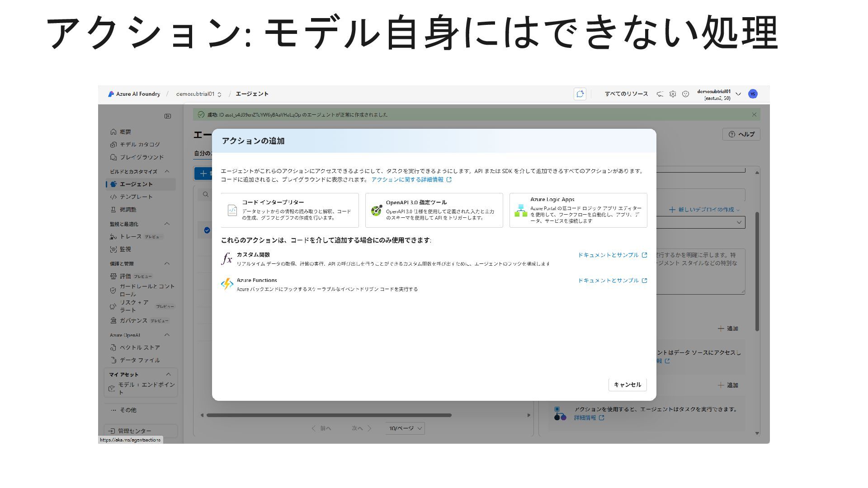The height and width of the screenshot is (488, 868).
Task: Click the Azure Functions lightning icon
Action: [x=226, y=284]
